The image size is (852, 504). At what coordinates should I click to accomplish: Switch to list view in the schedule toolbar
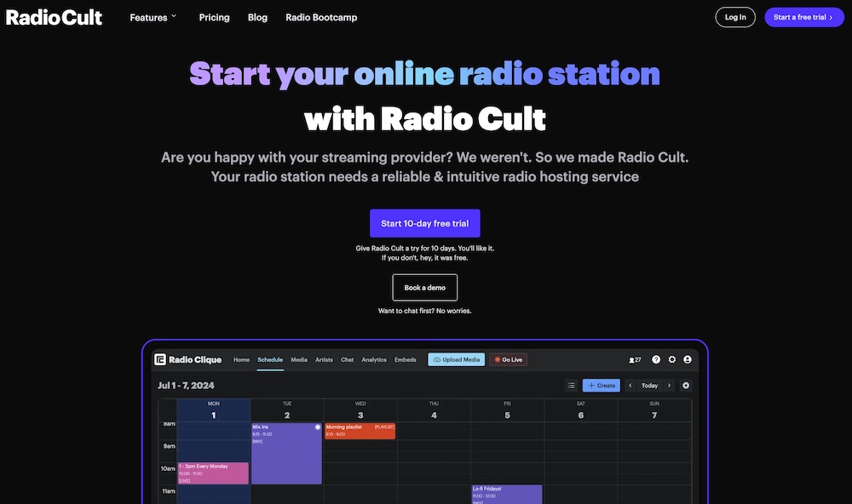coord(571,385)
